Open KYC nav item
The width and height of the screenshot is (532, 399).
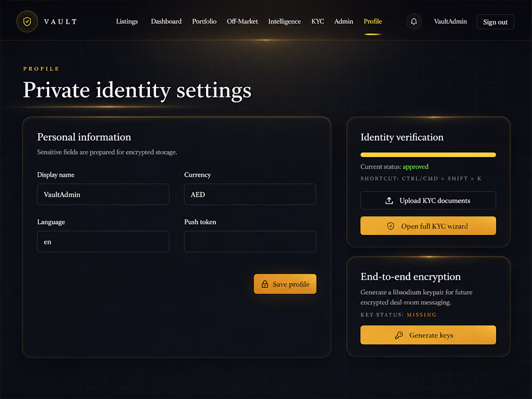(318, 21)
